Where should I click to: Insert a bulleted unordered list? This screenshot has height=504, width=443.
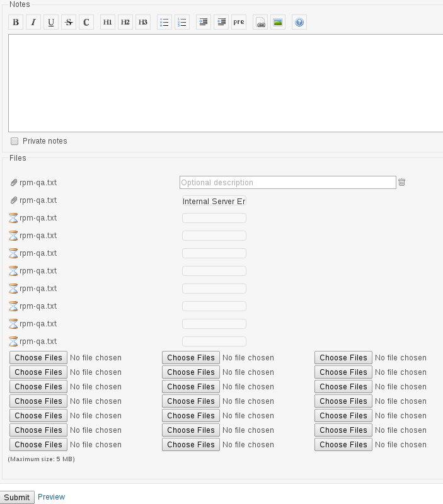coord(164,22)
